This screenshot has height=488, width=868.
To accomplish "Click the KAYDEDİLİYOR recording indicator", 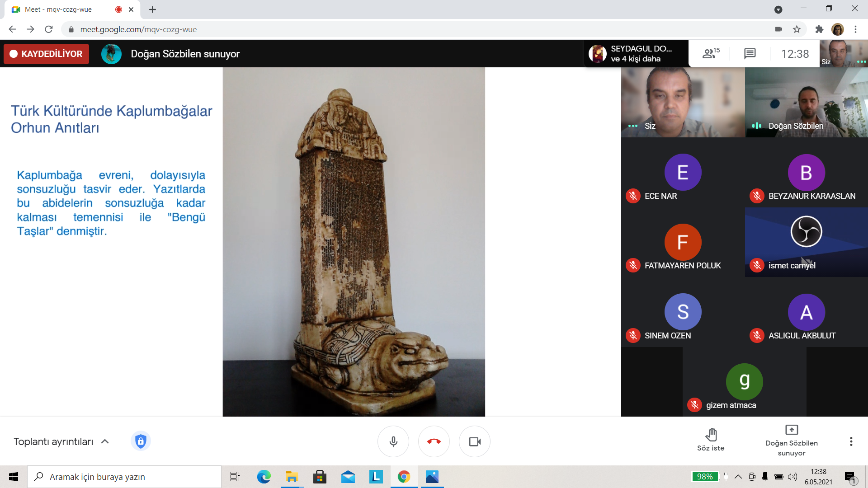I will (x=47, y=54).
